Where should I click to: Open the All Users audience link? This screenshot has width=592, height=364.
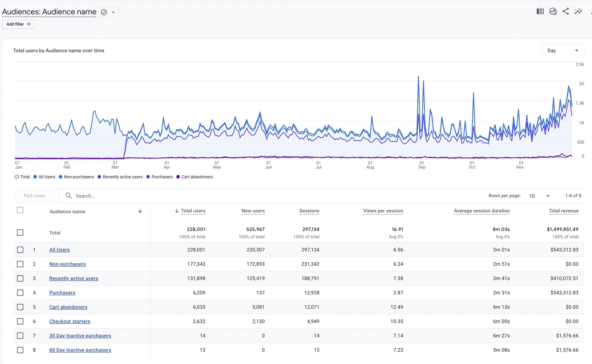click(60, 250)
